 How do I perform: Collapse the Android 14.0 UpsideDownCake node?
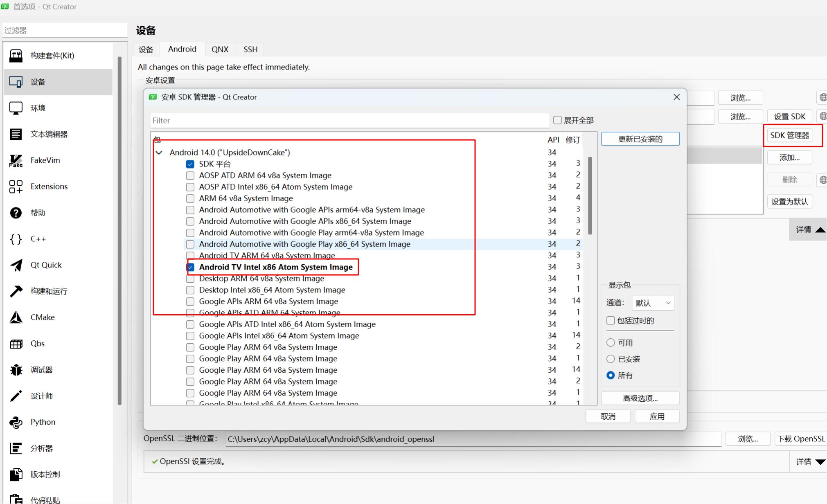pos(159,153)
